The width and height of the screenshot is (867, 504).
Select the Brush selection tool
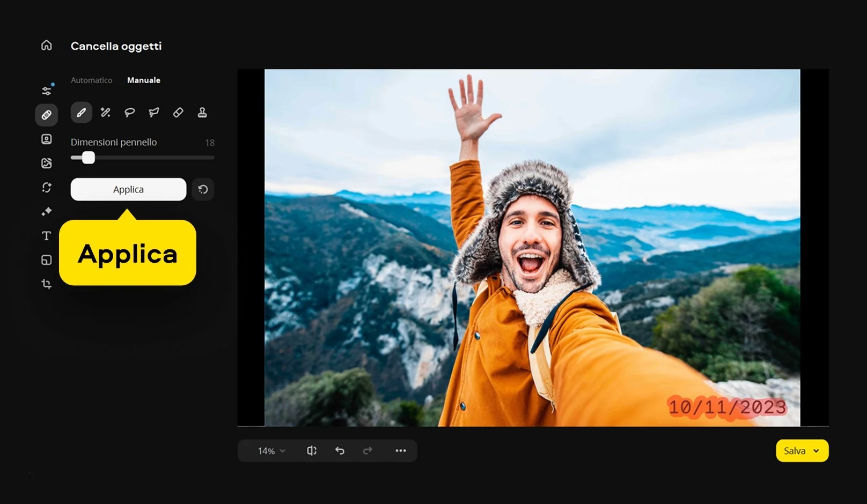click(x=82, y=113)
